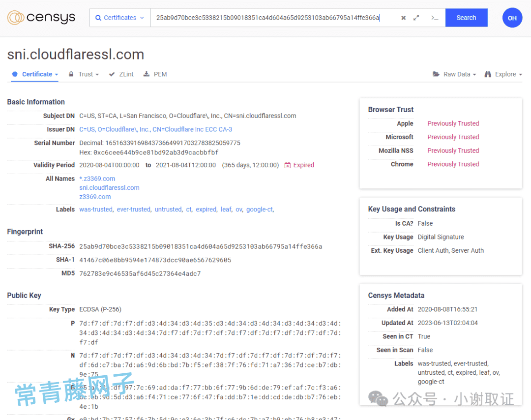This screenshot has height=420, width=531.
Task: Click the download icon beside PEM
Action: 147,74
